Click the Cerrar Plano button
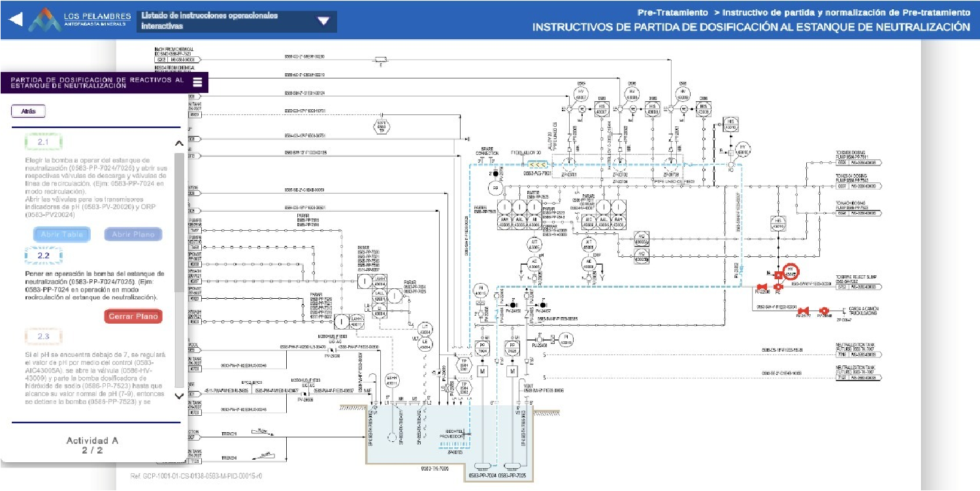 coord(133,316)
